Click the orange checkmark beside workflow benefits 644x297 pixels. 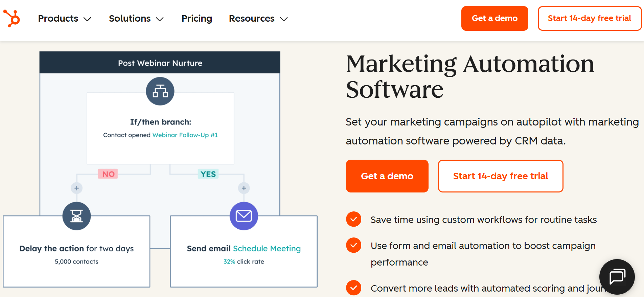click(353, 219)
